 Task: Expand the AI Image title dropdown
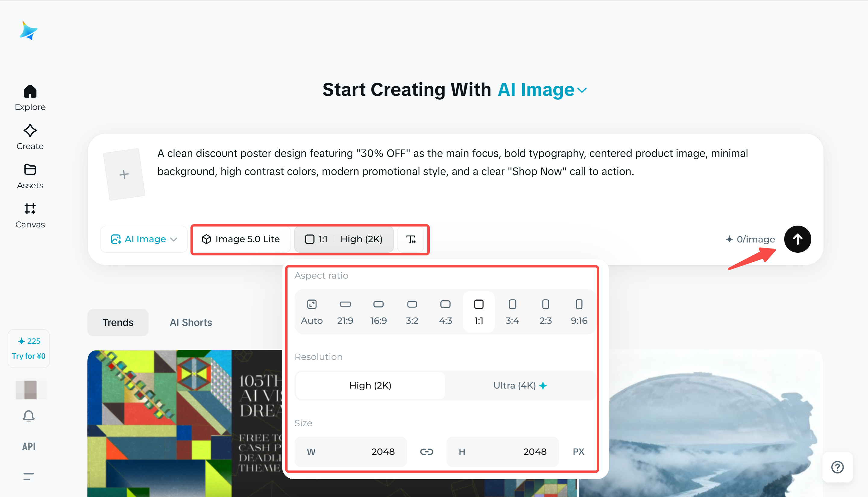(x=582, y=90)
